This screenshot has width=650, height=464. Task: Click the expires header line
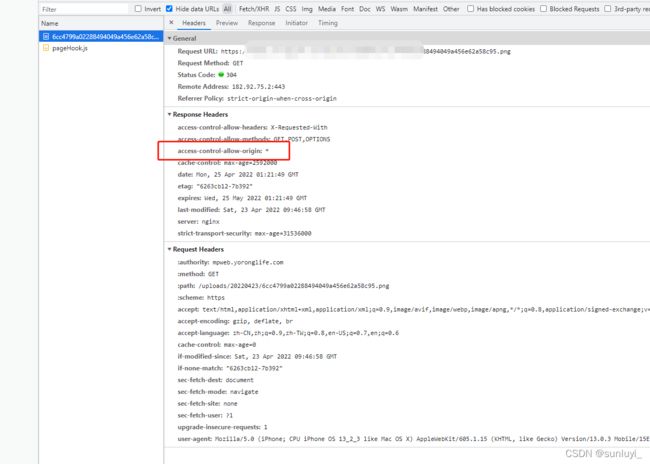click(242, 198)
